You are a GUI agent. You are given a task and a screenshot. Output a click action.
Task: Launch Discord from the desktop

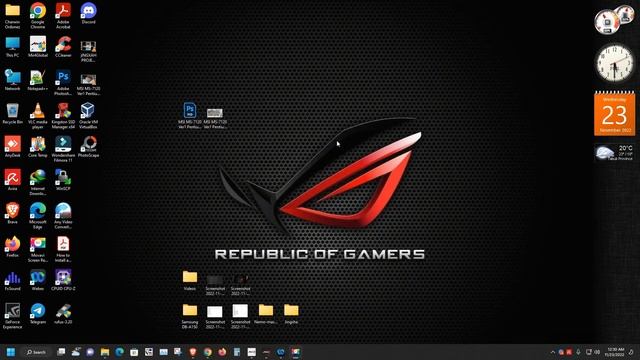(x=88, y=13)
